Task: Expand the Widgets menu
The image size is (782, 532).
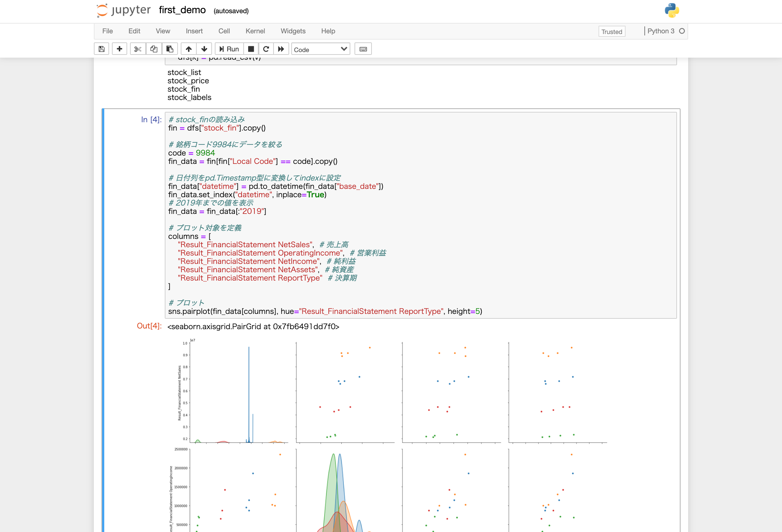Action: tap(293, 31)
